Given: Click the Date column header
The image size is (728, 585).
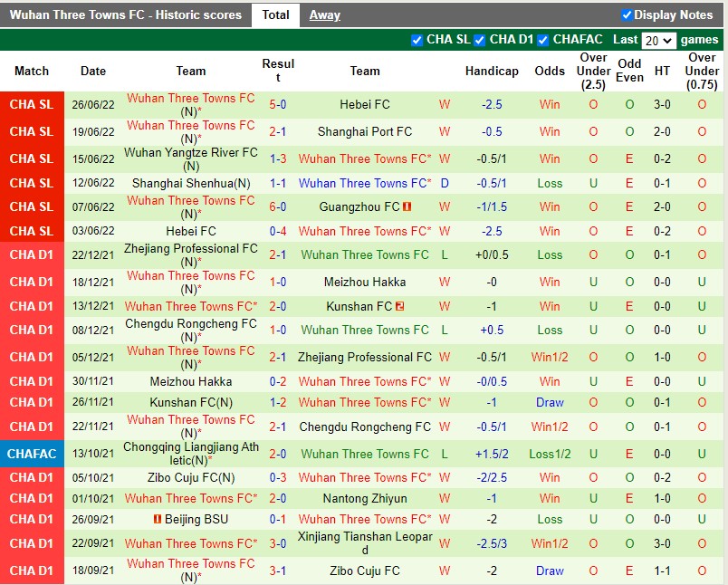Looking at the screenshot, I should coord(92,71).
